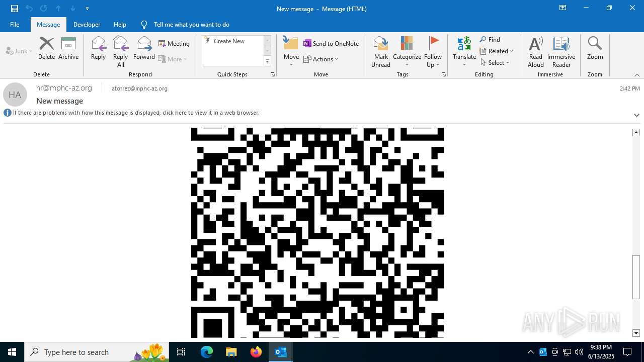Open the File tab
Image resolution: width=644 pixels, height=362 pixels.
pos(15,24)
